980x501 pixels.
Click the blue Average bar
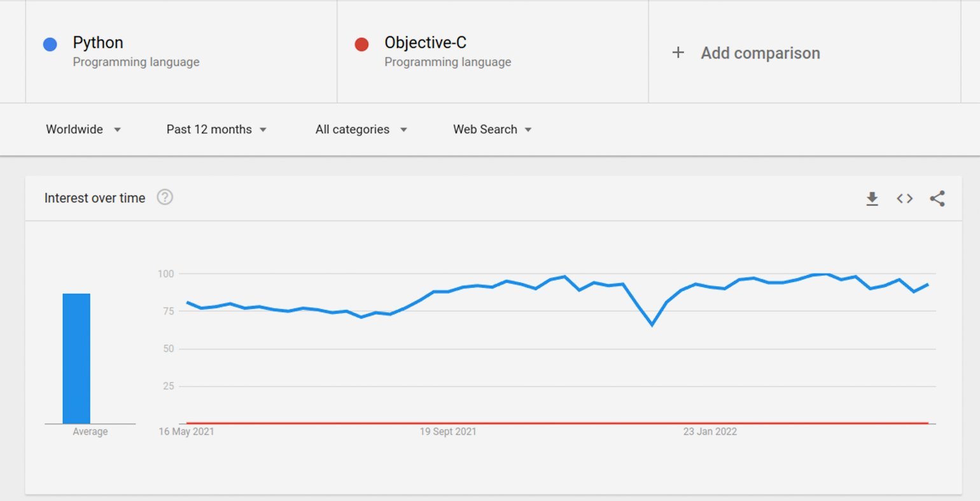[76, 359]
